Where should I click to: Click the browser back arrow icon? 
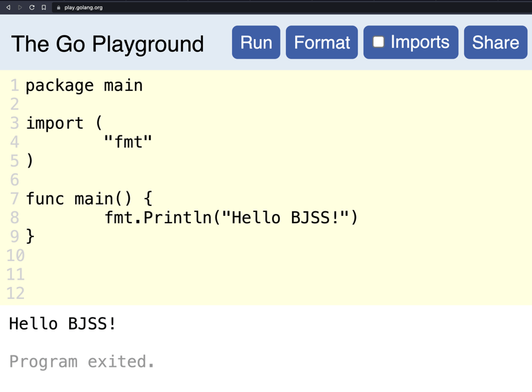tap(8, 7)
